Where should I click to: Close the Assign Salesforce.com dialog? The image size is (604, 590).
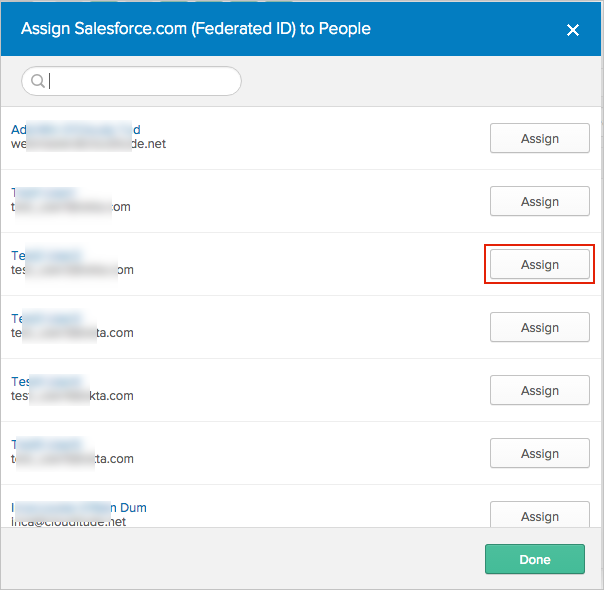[573, 30]
